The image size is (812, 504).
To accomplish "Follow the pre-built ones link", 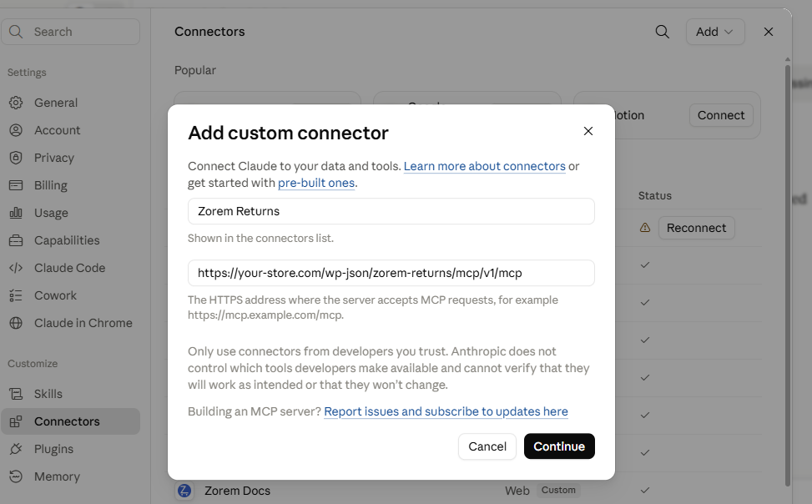I will 316,183.
